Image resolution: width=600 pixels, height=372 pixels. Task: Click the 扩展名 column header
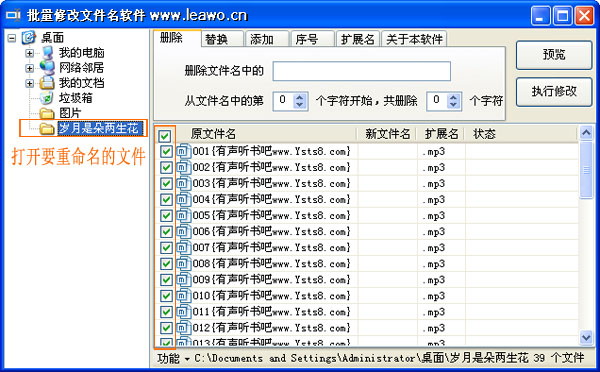coord(441,134)
